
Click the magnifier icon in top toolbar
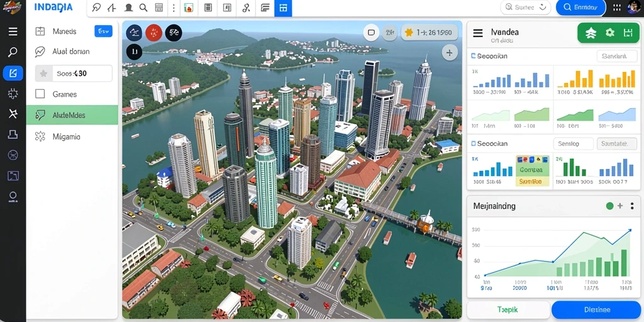[x=143, y=8]
